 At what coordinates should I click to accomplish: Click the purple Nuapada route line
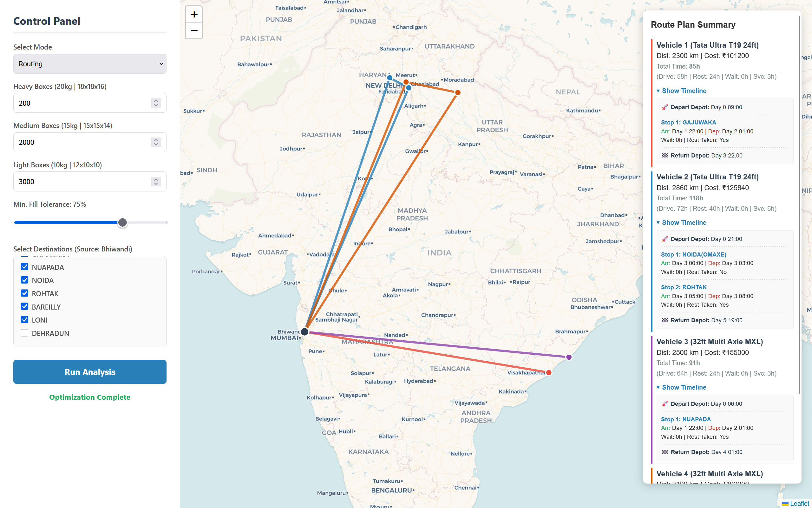click(x=436, y=344)
